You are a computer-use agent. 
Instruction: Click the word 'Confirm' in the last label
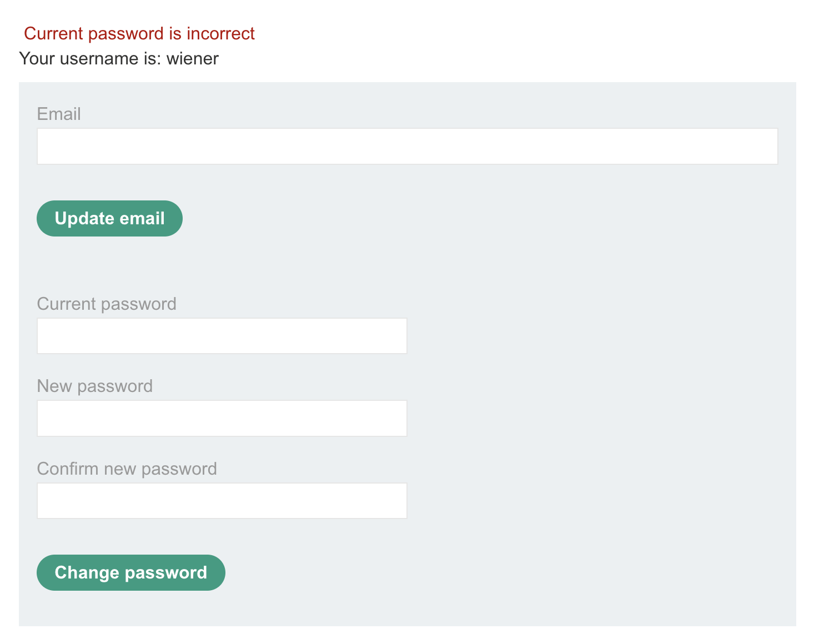tap(68, 469)
